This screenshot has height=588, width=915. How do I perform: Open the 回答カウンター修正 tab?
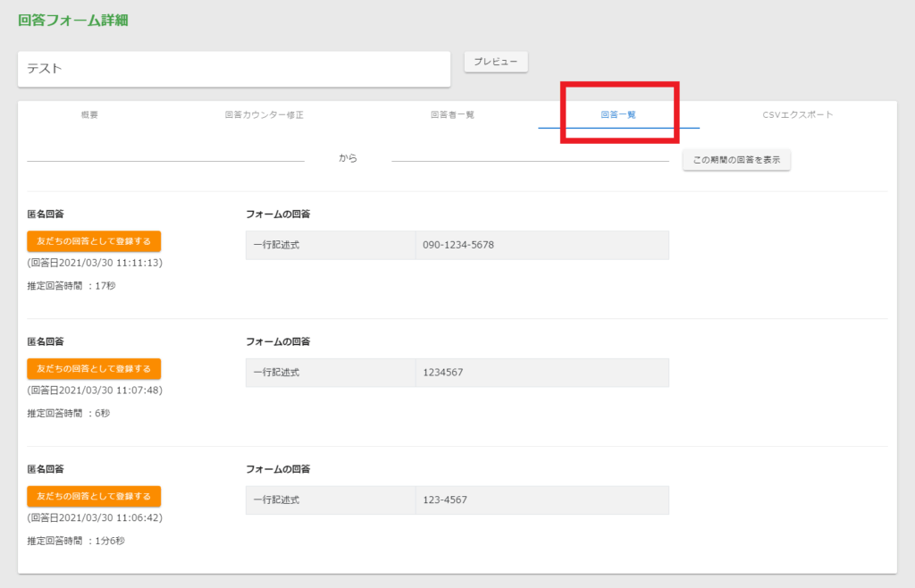(264, 115)
